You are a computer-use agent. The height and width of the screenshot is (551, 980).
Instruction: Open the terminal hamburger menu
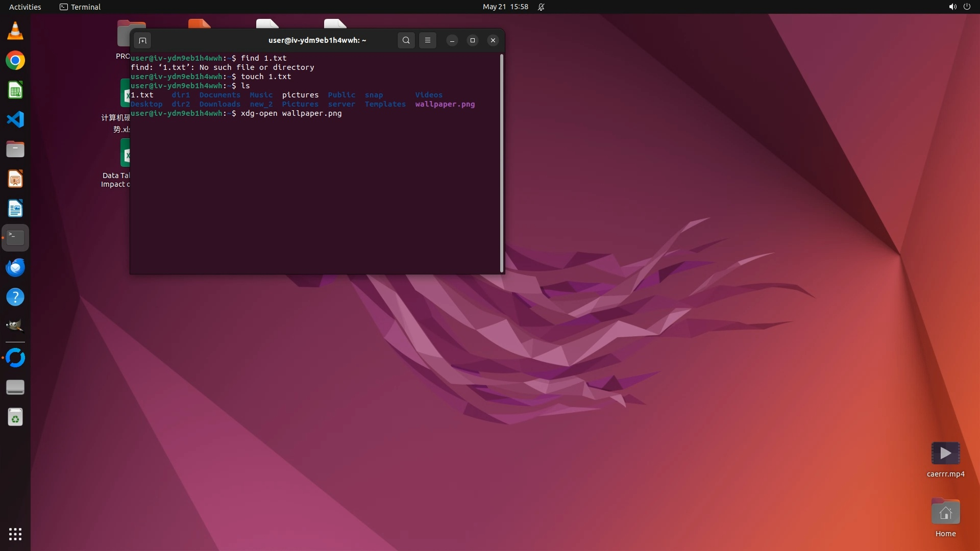tap(428, 40)
